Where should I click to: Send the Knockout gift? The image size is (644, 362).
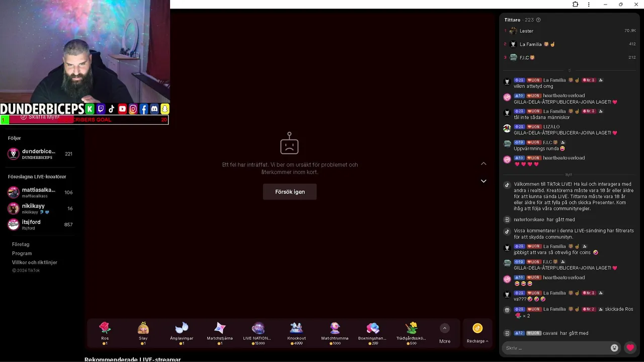click(x=296, y=333)
